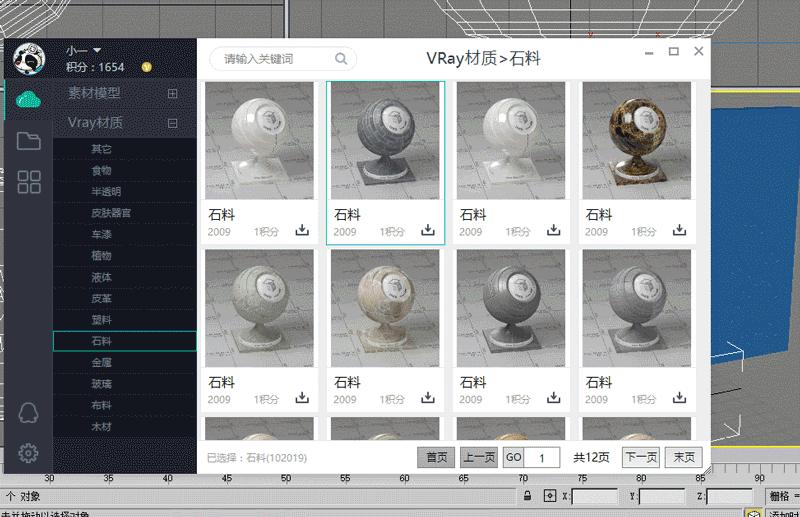The image size is (800, 517).
Task: Go to first page with 首页 button
Action: [x=436, y=457]
